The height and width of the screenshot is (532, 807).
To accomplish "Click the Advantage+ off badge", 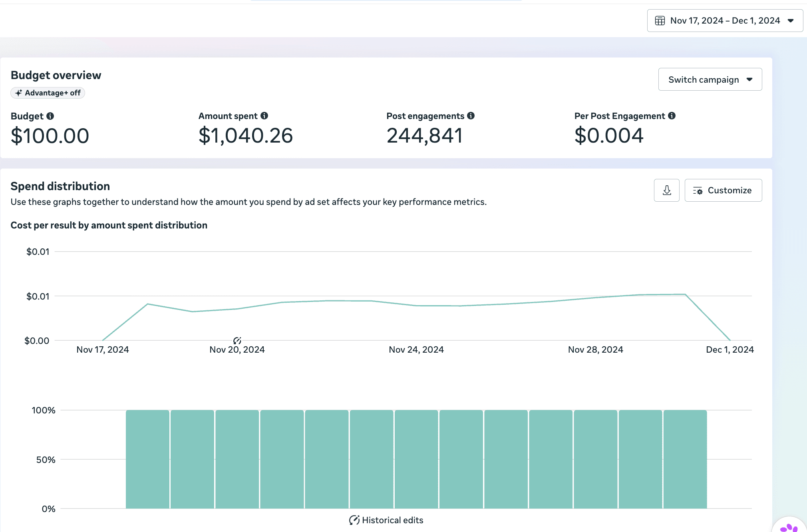I will 48,93.
